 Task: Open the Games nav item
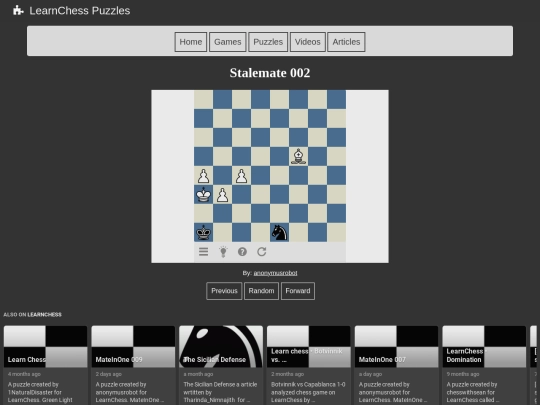pos(228,42)
